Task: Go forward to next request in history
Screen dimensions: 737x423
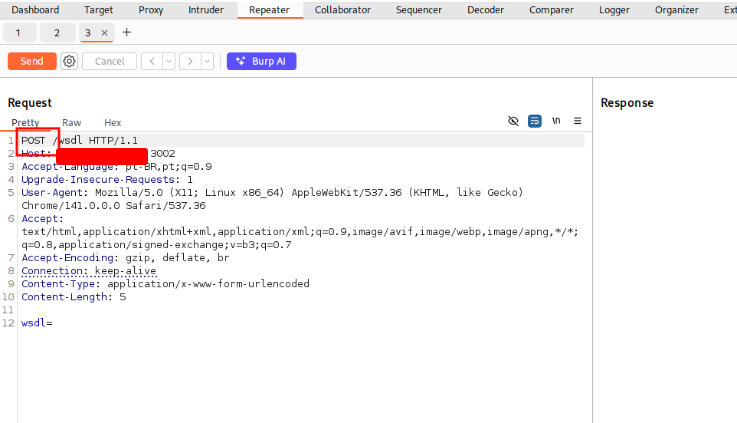Action: pyautogui.click(x=190, y=61)
